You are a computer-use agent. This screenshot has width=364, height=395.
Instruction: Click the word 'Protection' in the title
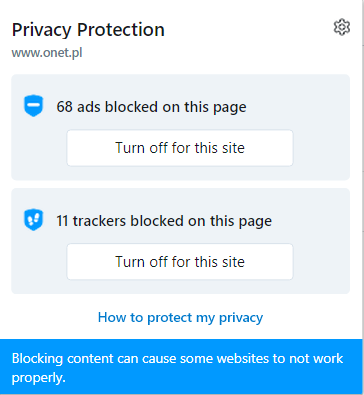coord(121,30)
